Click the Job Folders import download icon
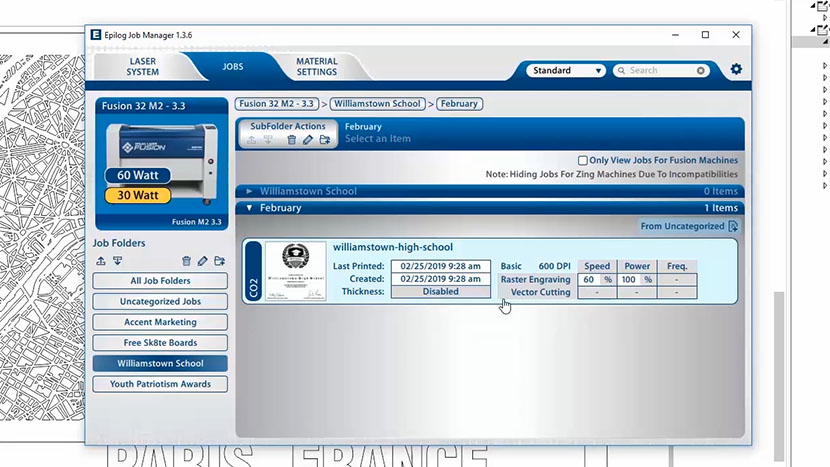This screenshot has height=467, width=830. coord(117,261)
